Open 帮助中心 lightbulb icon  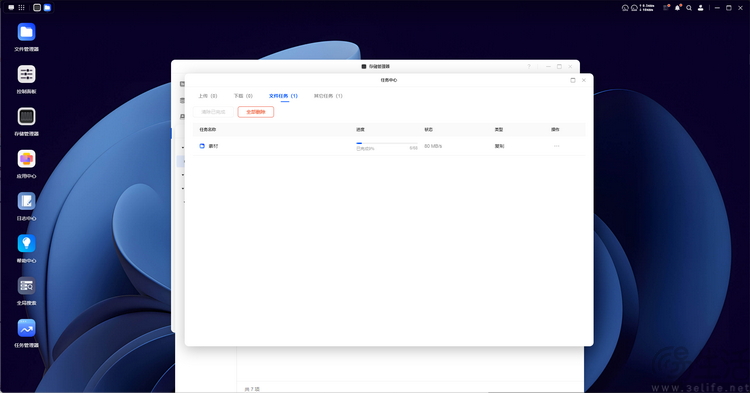(26, 243)
